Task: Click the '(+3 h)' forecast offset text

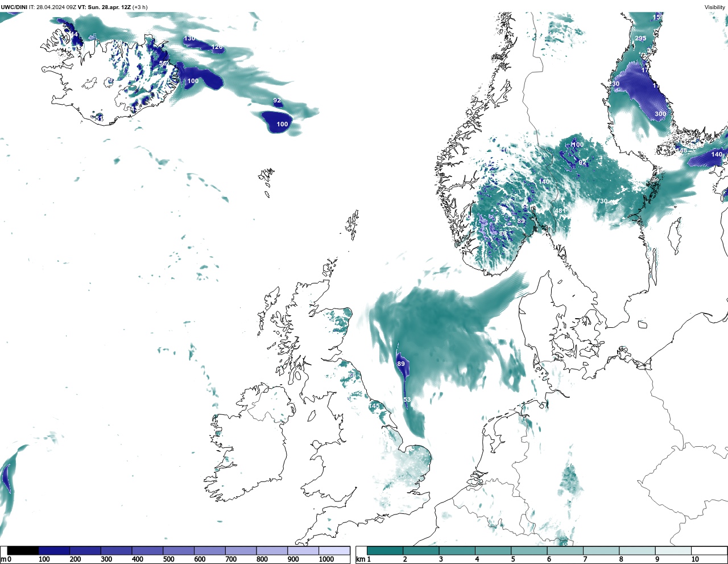Action: pos(140,7)
